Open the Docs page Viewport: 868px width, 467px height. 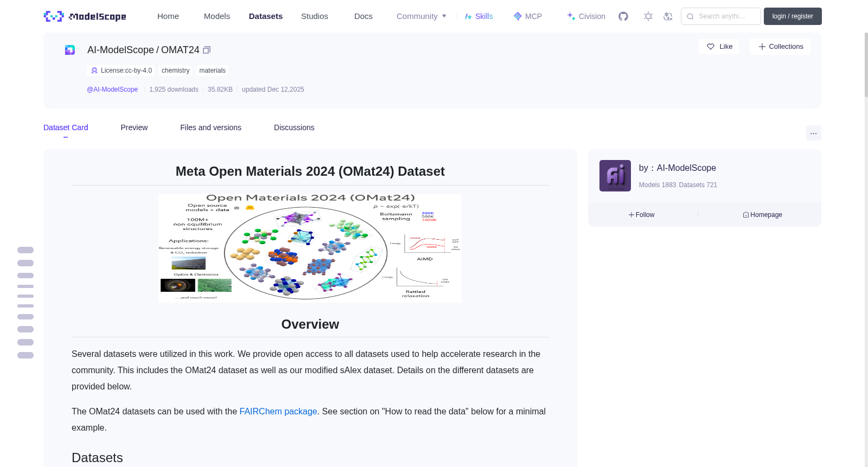363,16
